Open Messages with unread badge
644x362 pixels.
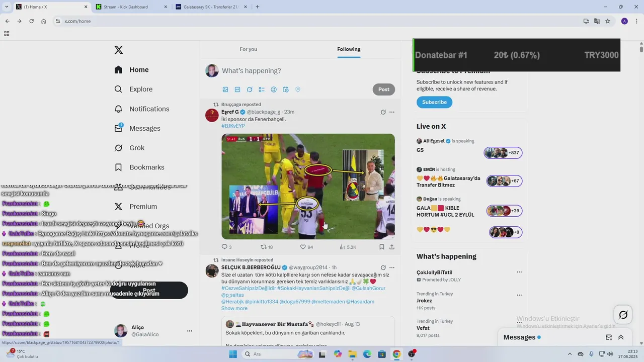(x=137, y=128)
